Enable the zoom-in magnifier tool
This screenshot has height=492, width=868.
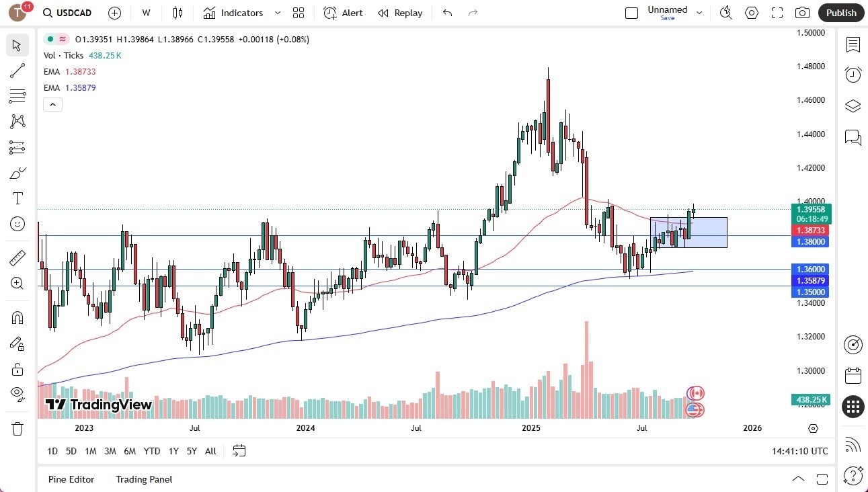pos(17,282)
